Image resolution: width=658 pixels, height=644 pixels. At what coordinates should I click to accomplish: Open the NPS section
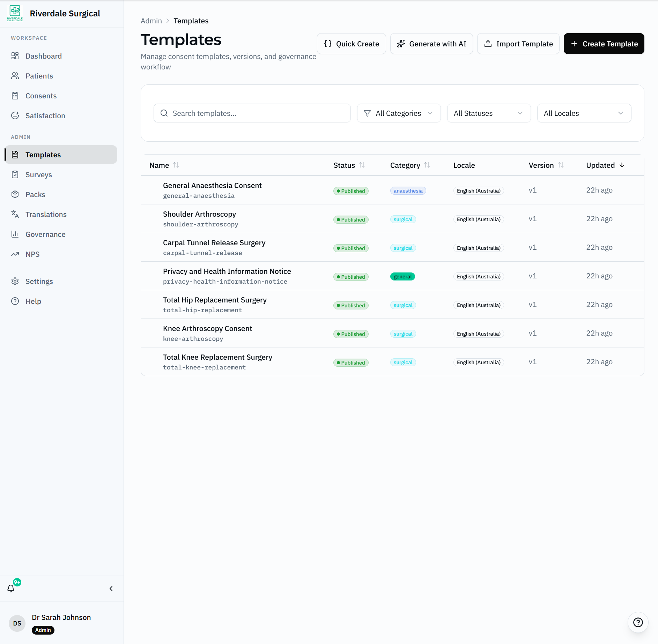[32, 254]
